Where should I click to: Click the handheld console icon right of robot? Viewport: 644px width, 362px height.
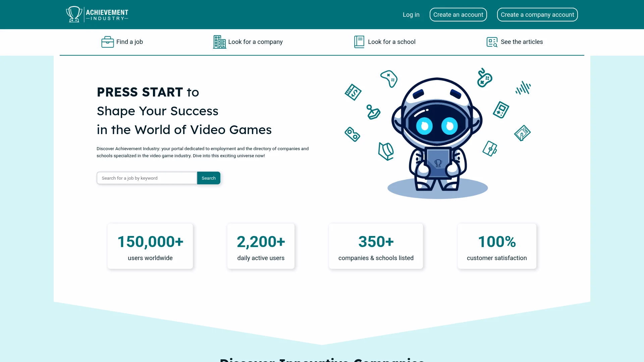(x=501, y=110)
